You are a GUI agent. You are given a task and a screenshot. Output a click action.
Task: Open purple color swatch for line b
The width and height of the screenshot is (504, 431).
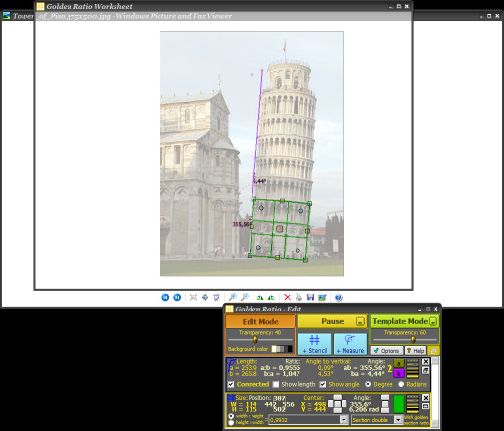(399, 373)
